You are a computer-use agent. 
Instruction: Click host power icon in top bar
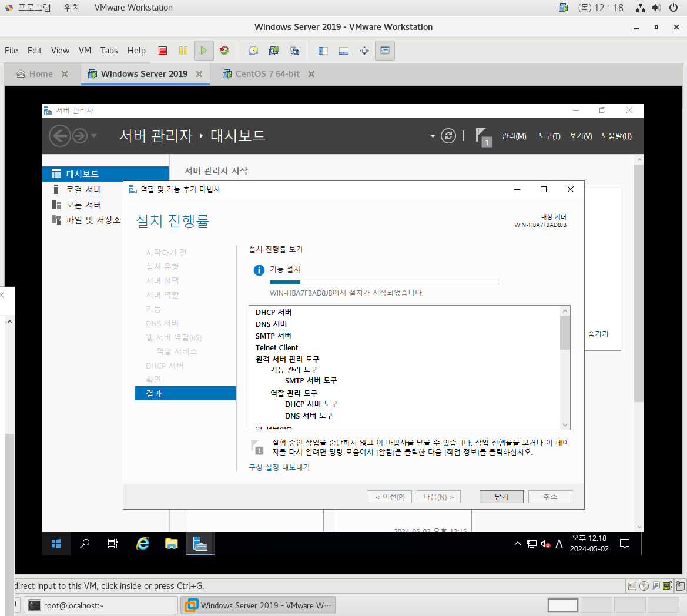point(673,8)
